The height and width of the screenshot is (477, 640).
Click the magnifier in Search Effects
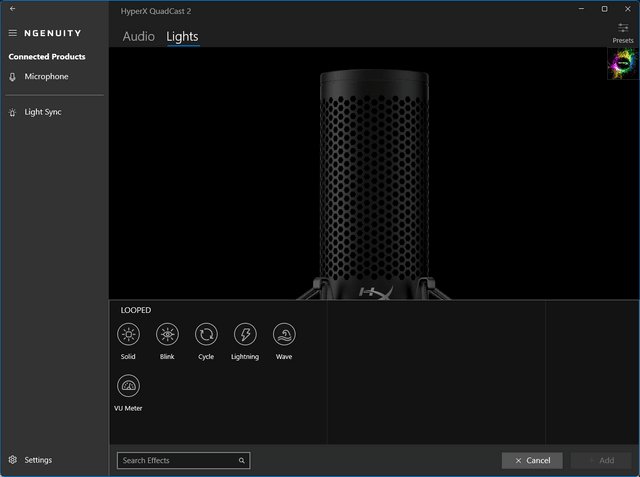(x=242, y=461)
